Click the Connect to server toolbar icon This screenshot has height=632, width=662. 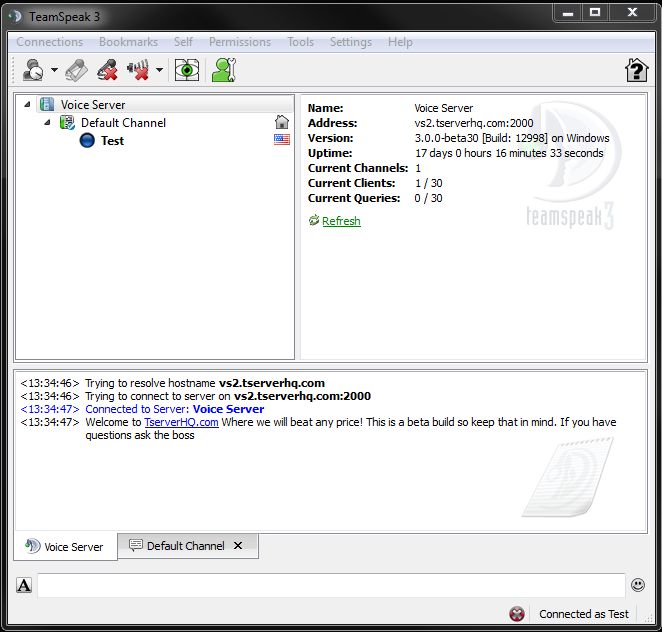(x=33, y=70)
